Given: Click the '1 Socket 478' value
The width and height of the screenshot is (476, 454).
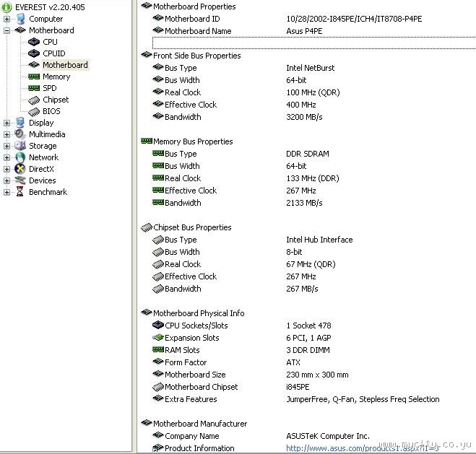Looking at the screenshot, I should [x=308, y=326].
